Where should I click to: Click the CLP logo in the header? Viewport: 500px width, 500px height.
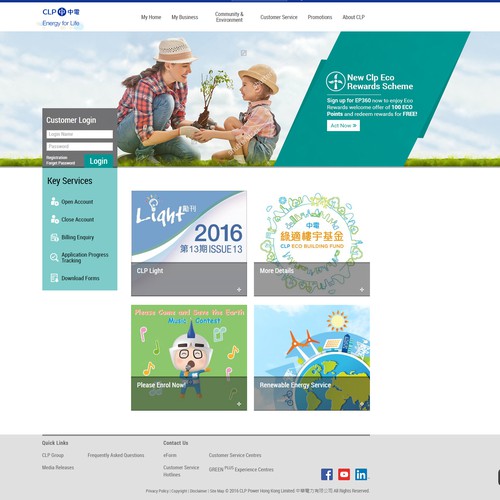pyautogui.click(x=61, y=12)
